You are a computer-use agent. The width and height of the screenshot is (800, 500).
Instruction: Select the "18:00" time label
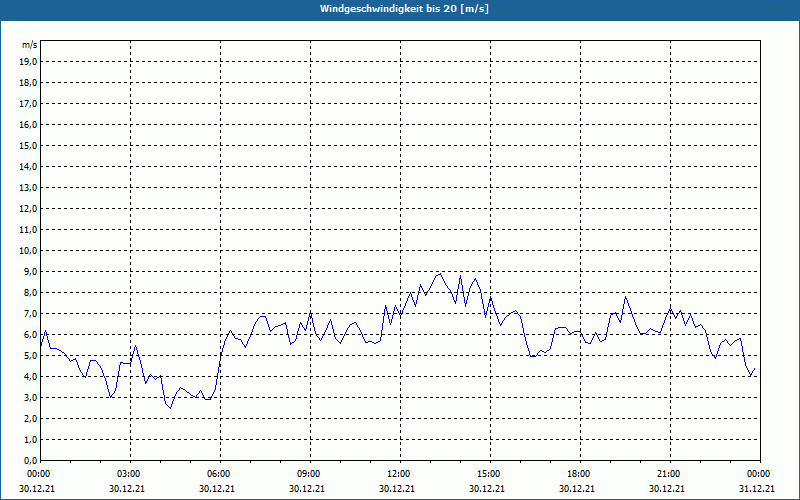580,474
